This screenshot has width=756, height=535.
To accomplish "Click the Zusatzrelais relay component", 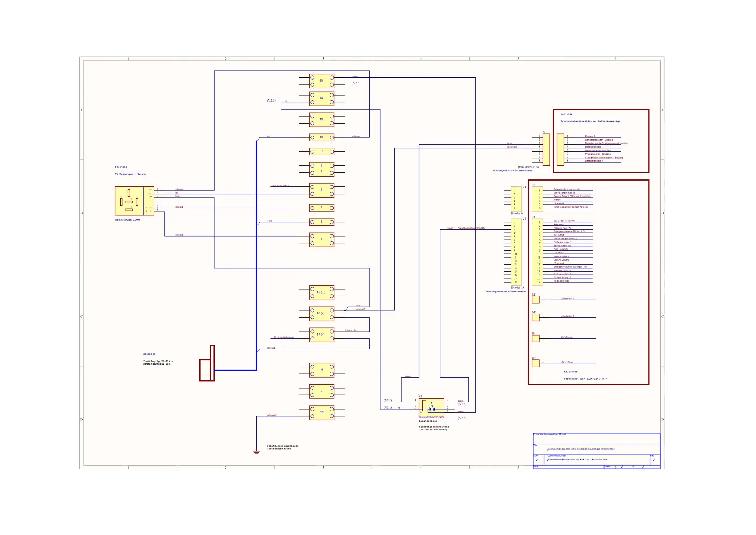I will pyautogui.click(x=431, y=407).
